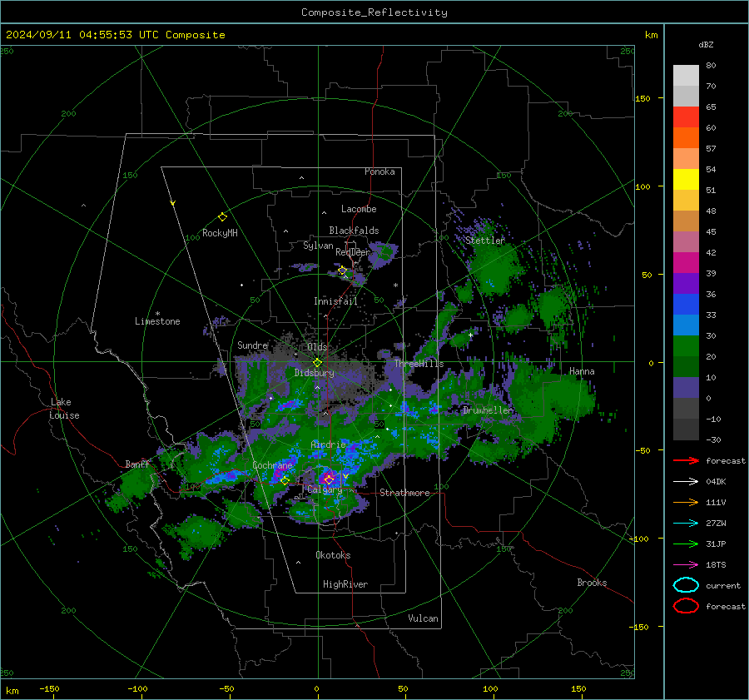749x700 pixels.
Task: Click the Didsbury city label
Action: pos(315,373)
